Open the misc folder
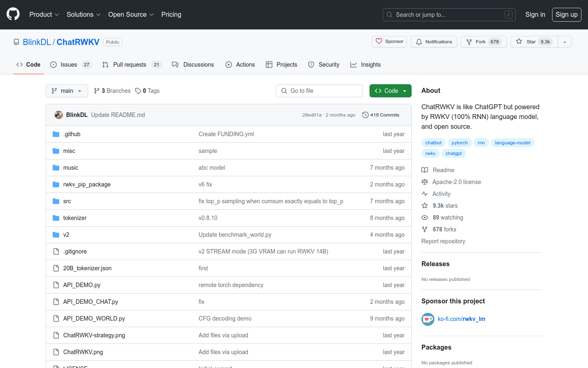The height and width of the screenshot is (368, 588). (x=69, y=151)
